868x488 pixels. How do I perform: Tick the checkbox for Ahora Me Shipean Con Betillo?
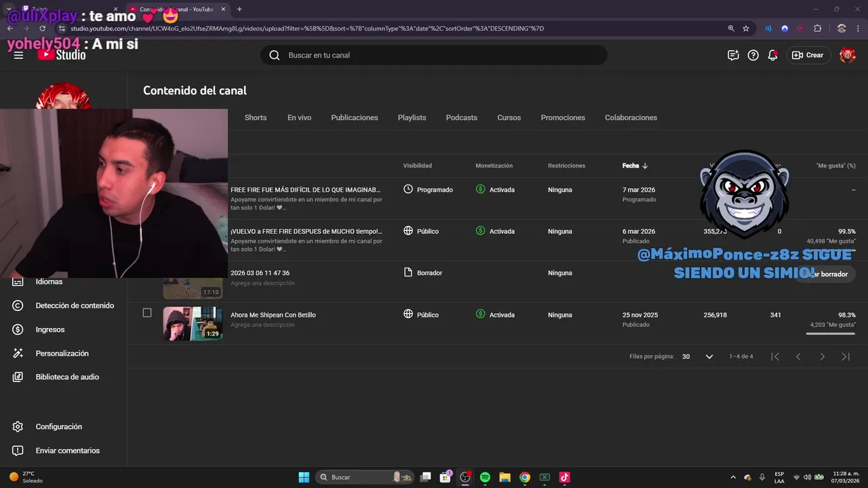147,312
